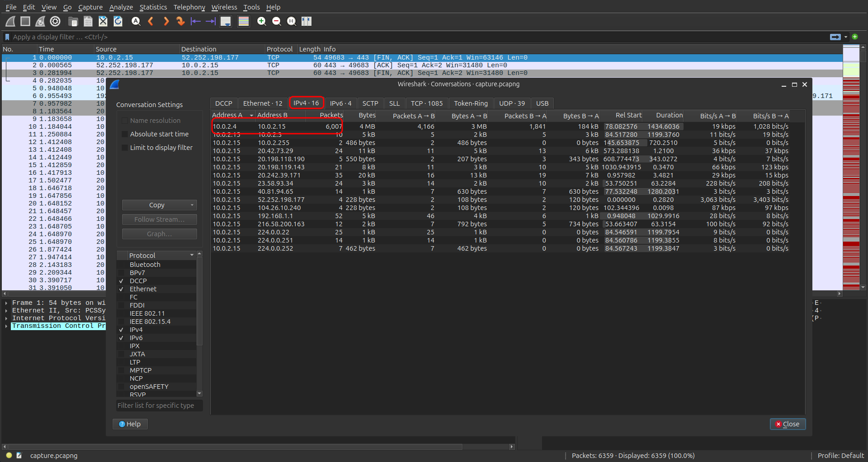
Task: Check Limit to display filter option
Action: (125, 148)
